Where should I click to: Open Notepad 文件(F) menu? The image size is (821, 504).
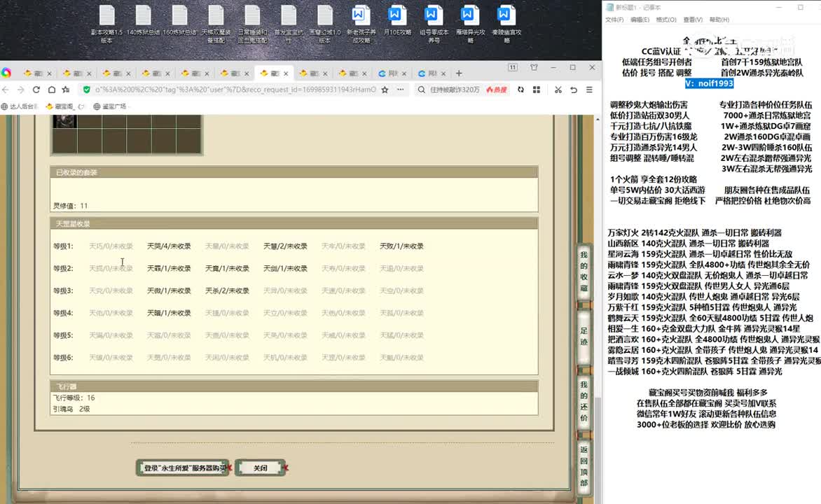[614, 20]
